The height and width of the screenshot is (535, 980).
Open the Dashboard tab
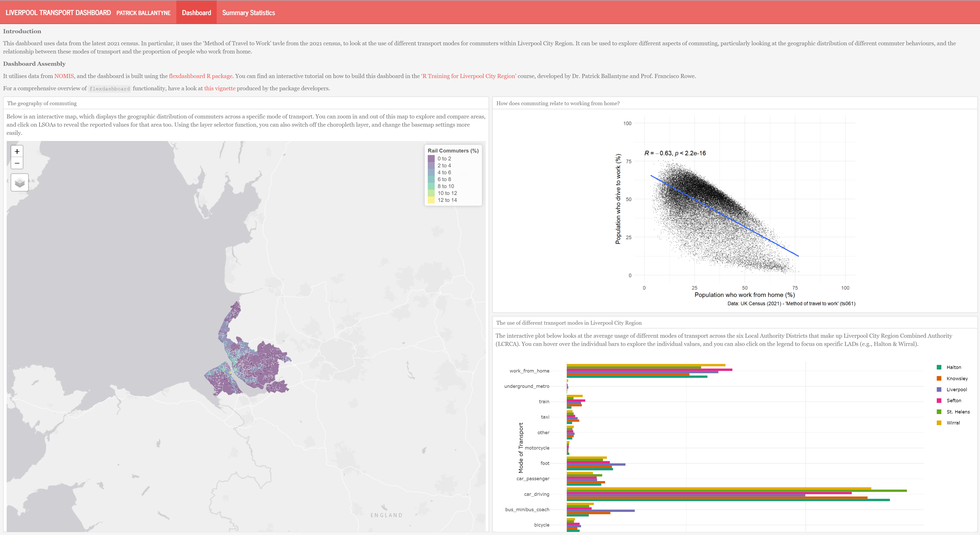[x=196, y=13]
